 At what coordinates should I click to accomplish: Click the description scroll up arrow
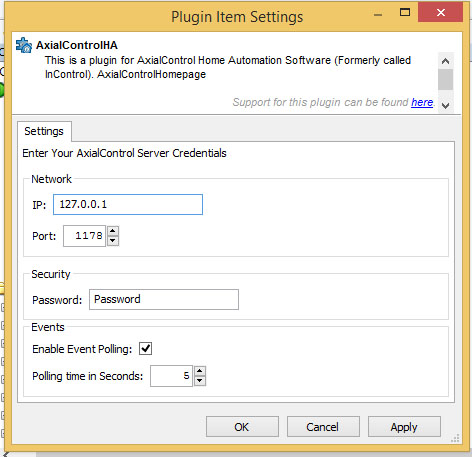pyautogui.click(x=445, y=61)
